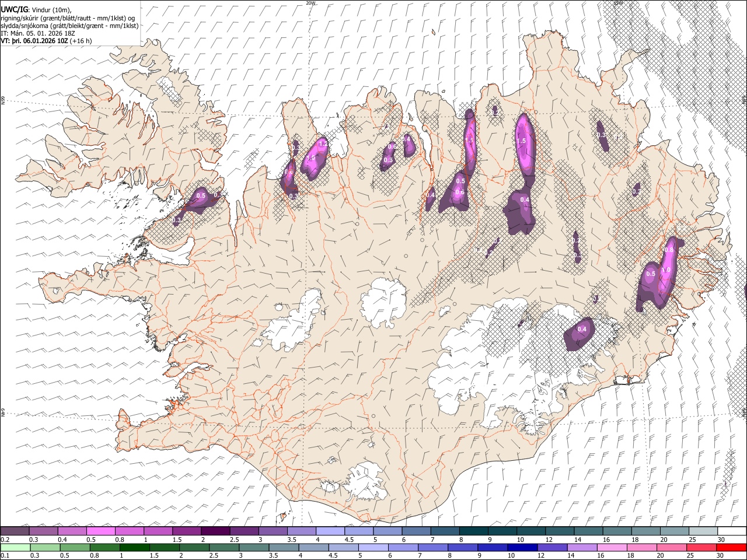Click the 0.4 label over the southeastern glacier
The width and height of the screenshot is (747, 560).
coord(581,330)
